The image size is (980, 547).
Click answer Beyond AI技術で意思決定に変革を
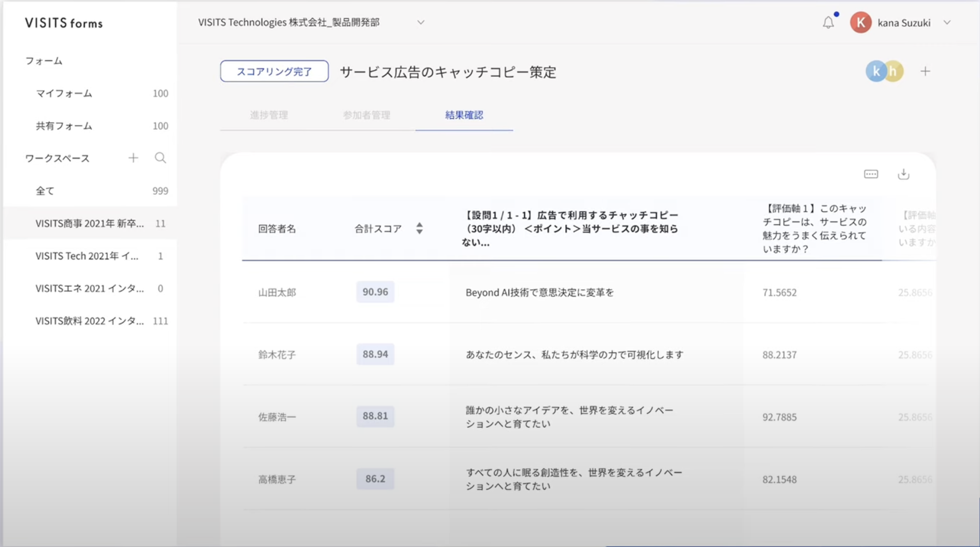coord(539,292)
